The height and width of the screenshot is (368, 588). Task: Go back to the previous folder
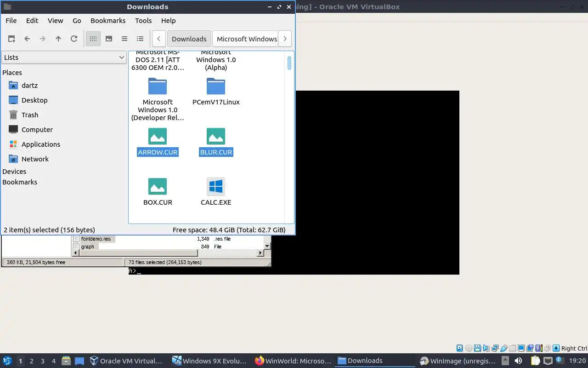[x=27, y=39]
